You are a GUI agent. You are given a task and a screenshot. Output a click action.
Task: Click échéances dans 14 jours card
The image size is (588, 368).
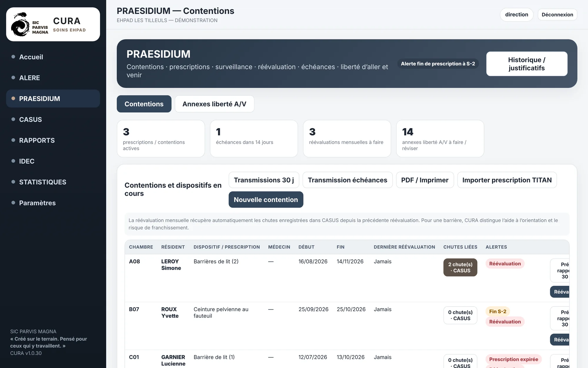pyautogui.click(x=254, y=139)
